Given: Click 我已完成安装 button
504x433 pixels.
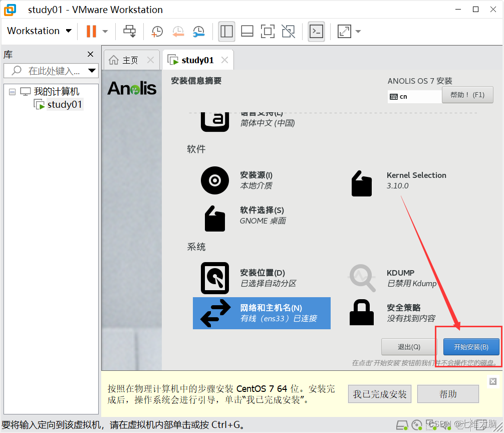Looking at the screenshot, I should click(x=380, y=394).
